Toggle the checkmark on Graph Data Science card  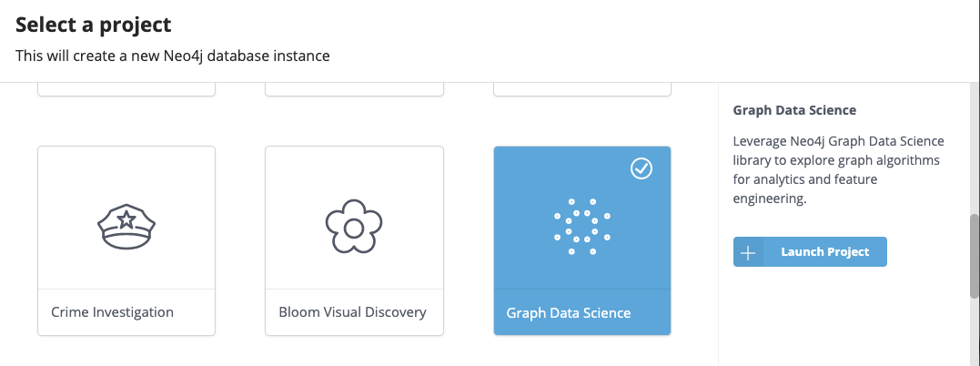click(x=642, y=168)
